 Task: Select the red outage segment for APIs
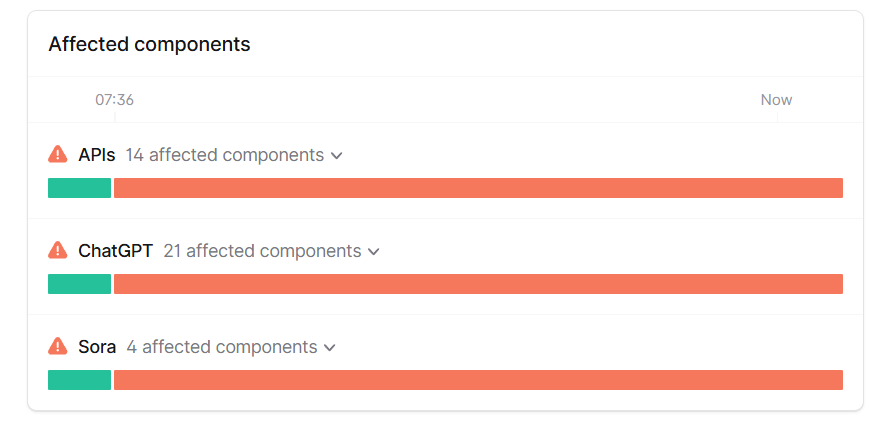(x=478, y=188)
